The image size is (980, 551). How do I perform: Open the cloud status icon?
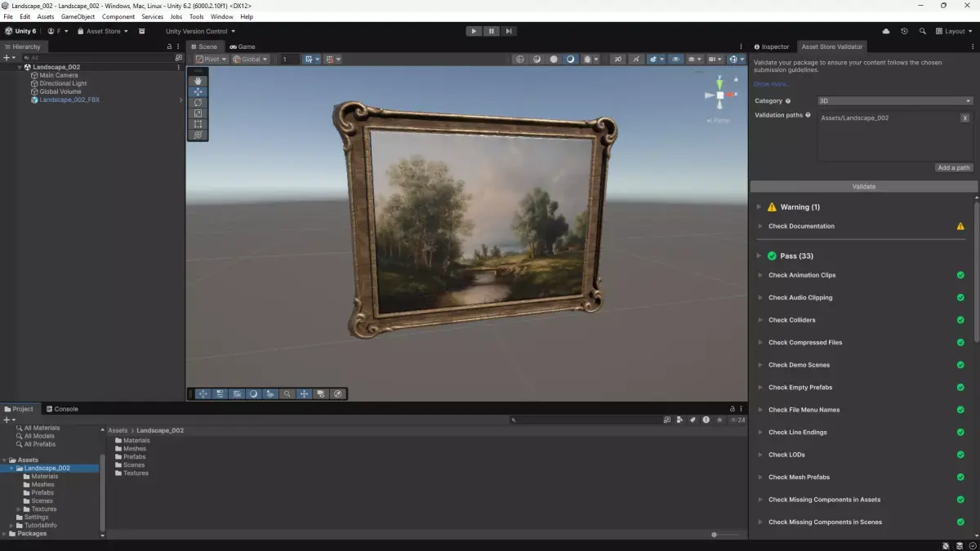pos(886,31)
